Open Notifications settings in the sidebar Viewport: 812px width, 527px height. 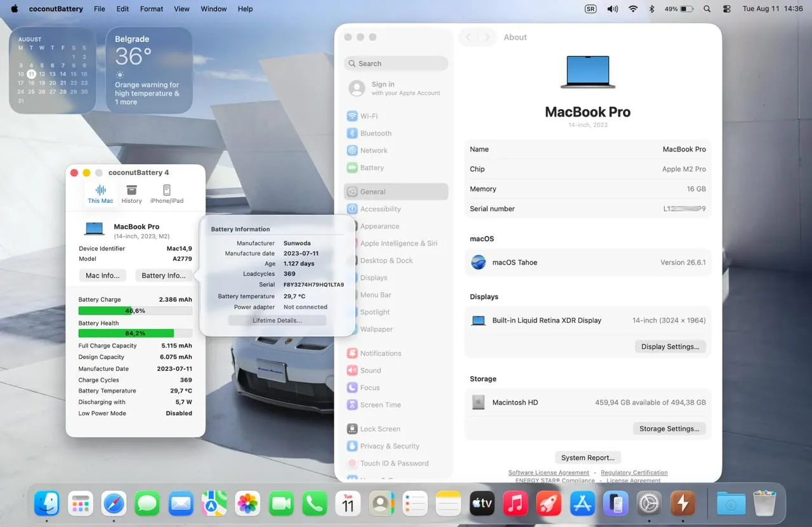(x=396, y=353)
